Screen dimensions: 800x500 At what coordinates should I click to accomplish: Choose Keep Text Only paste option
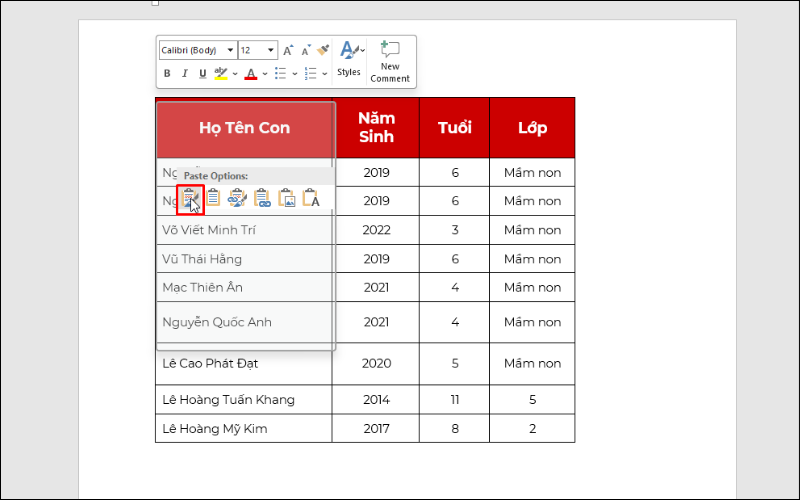pos(310,198)
